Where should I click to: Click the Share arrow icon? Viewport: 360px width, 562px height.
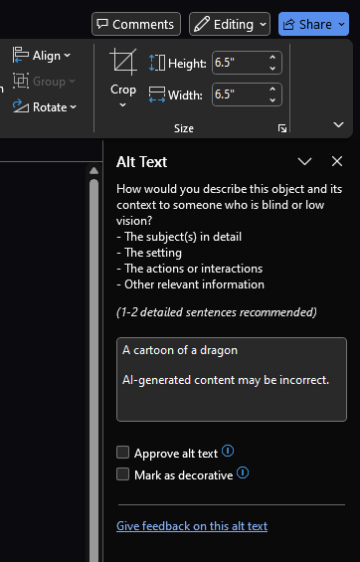(289, 24)
